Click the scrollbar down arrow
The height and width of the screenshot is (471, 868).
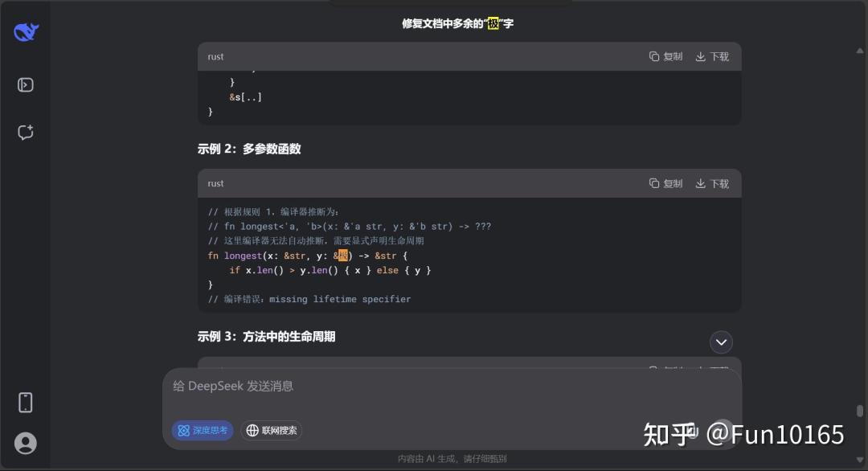[x=860, y=460]
